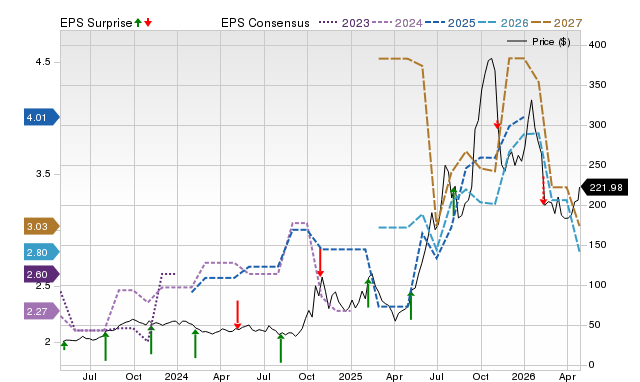Click the 2.60 dark purple EPS tag

[x=42, y=275]
